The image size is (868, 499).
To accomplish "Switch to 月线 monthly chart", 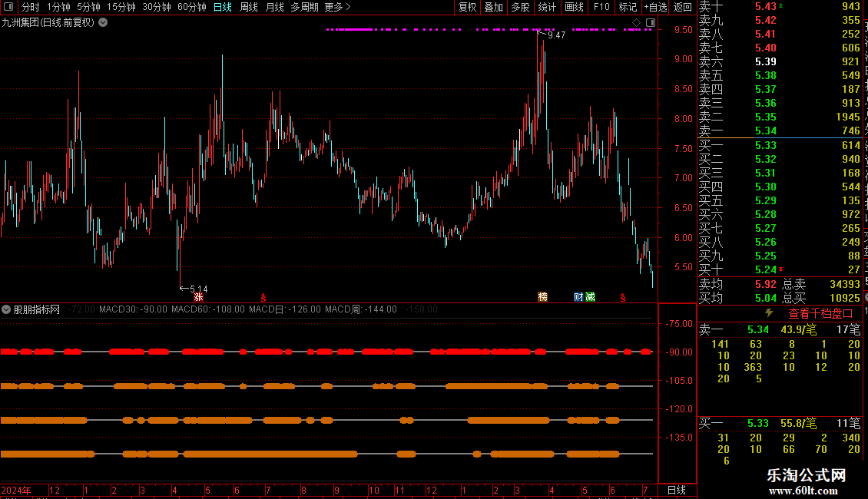I will pos(274,7).
